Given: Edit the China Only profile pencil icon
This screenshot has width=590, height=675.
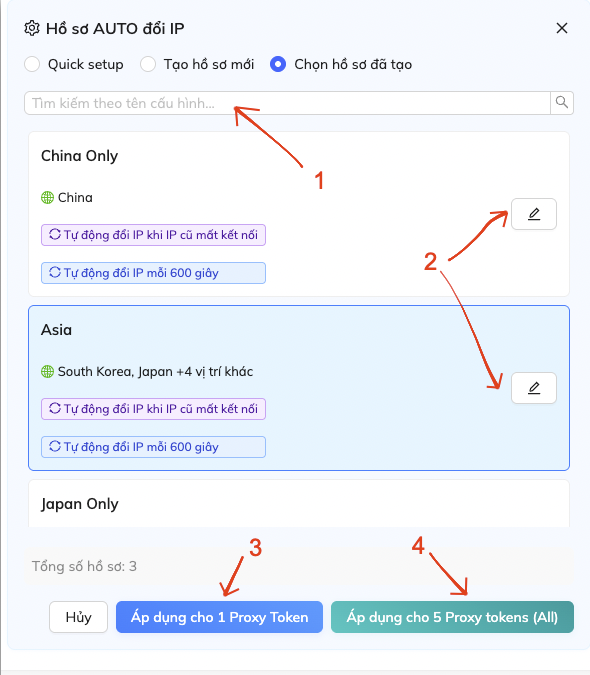Looking at the screenshot, I should [x=534, y=214].
